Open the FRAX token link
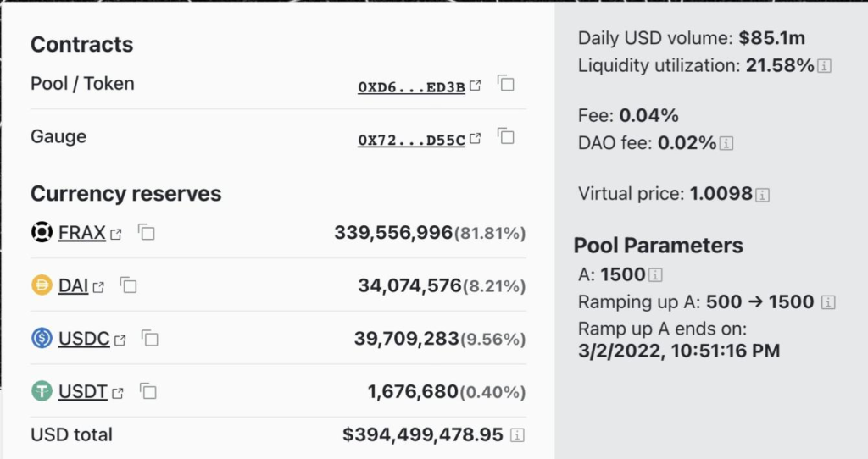This screenshot has width=868, height=459. (x=82, y=233)
